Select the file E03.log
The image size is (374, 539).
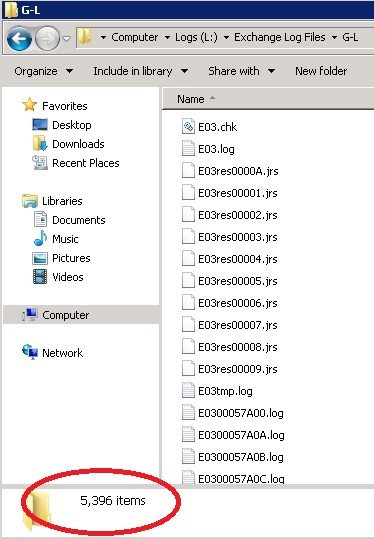click(216, 149)
